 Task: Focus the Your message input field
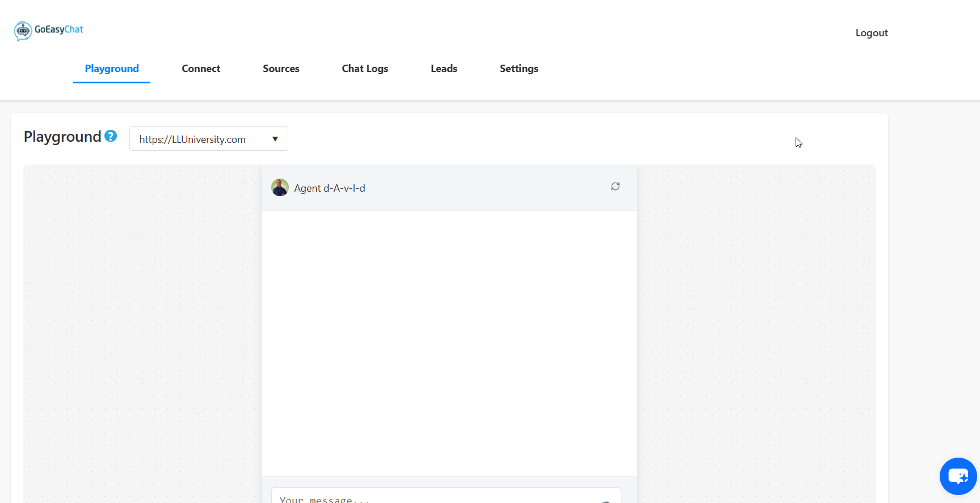[x=446, y=496]
